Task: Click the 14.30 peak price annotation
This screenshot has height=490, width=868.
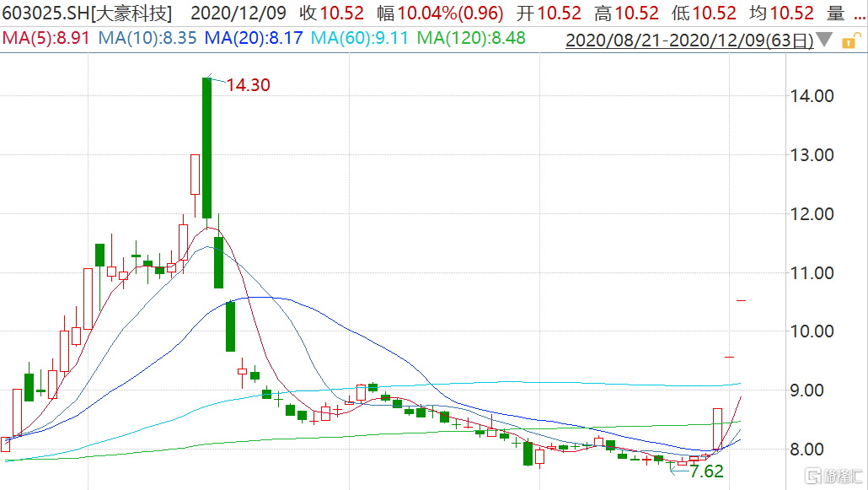Action: point(248,85)
